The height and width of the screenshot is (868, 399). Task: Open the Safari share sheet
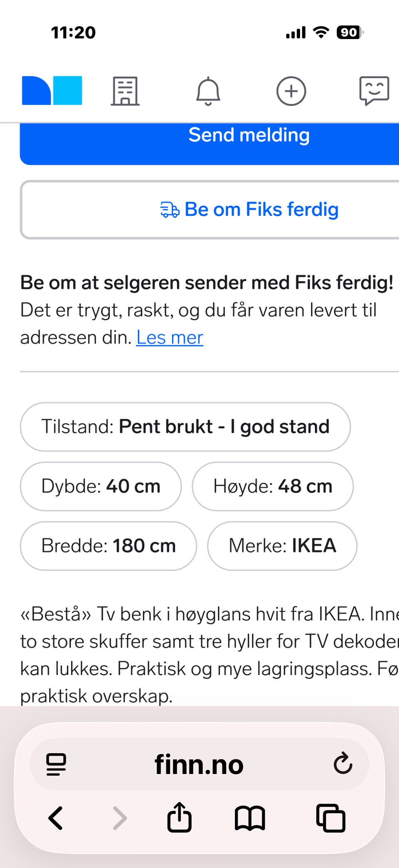click(x=180, y=817)
